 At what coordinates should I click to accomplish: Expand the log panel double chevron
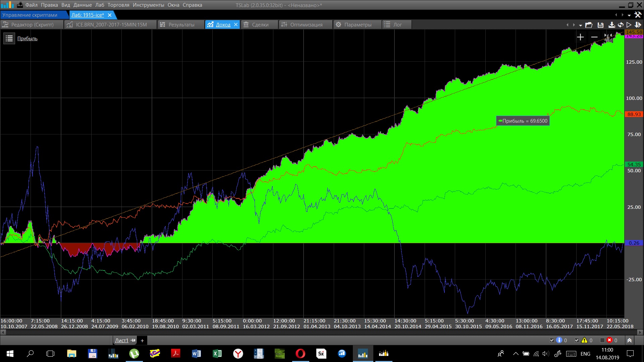(629, 340)
